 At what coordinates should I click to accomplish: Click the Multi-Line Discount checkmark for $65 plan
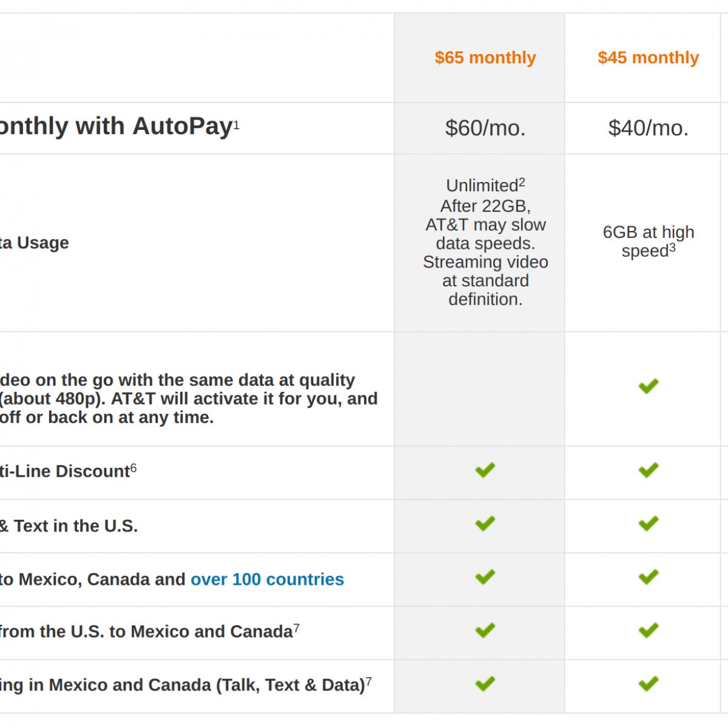pos(485,470)
